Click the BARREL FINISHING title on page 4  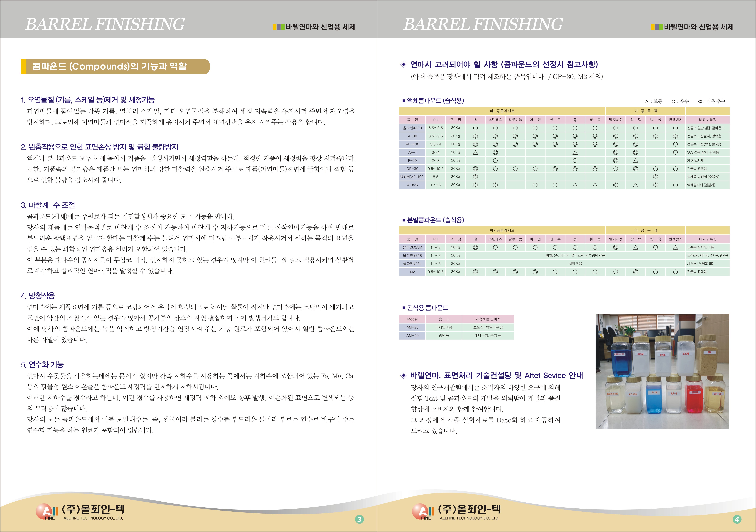point(483,24)
